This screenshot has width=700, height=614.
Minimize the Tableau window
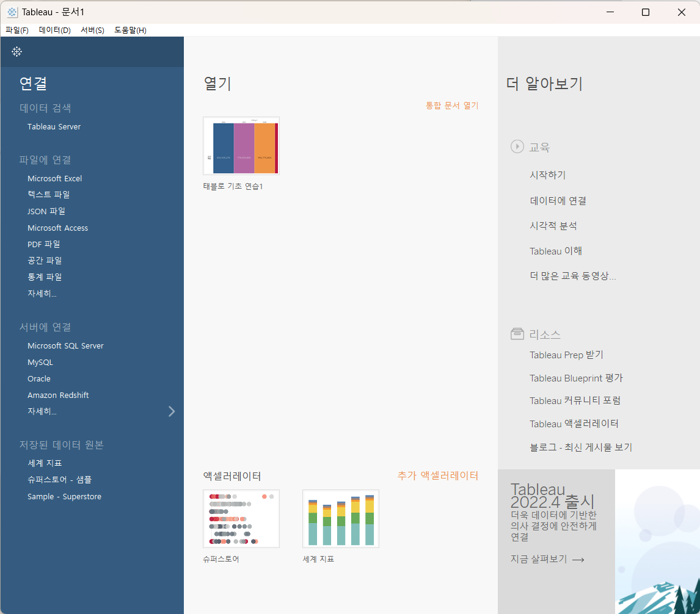pyautogui.click(x=610, y=12)
